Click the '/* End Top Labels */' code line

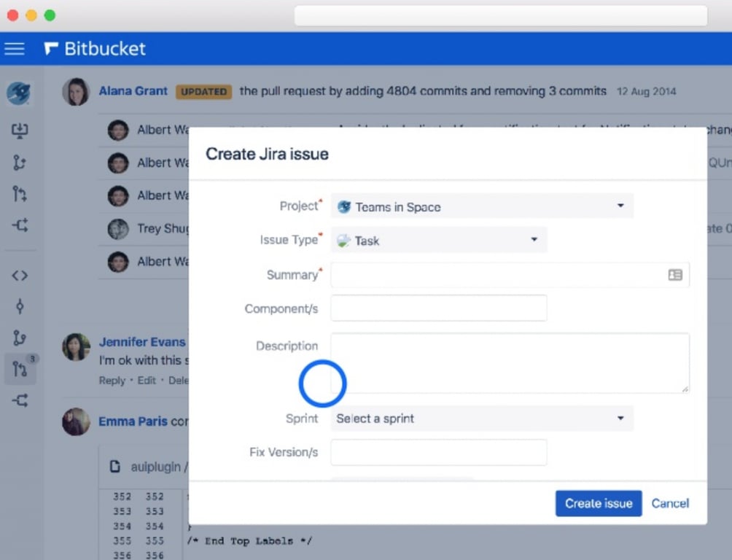tap(249, 541)
